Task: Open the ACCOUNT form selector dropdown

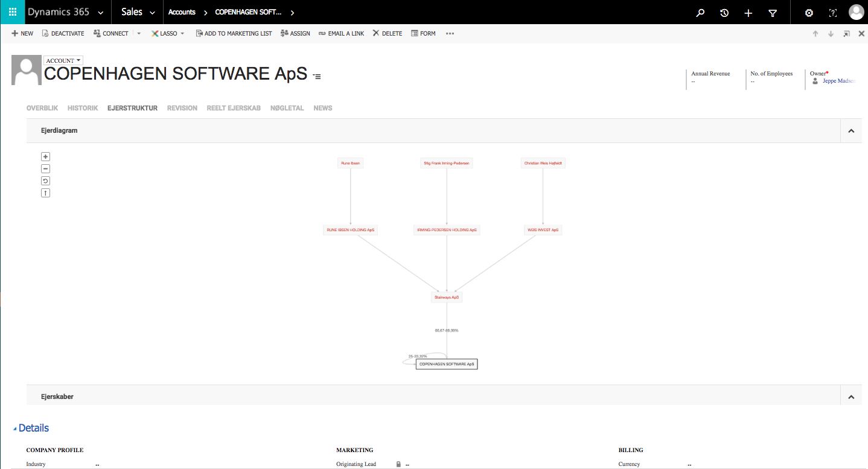Action: click(63, 60)
